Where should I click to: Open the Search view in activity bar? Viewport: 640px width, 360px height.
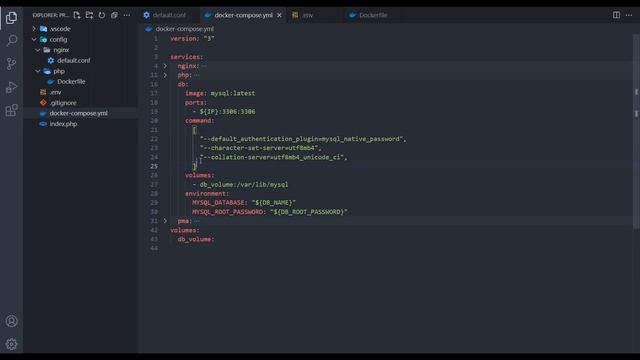point(11,40)
